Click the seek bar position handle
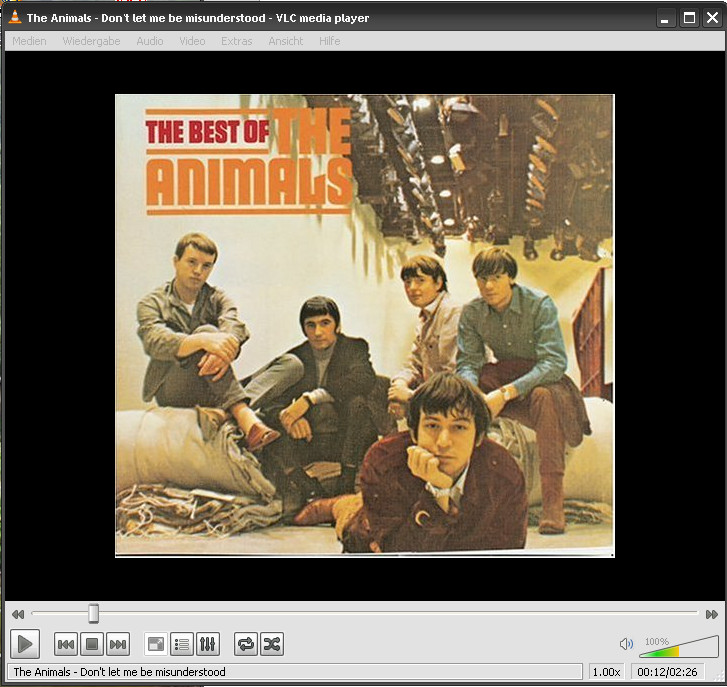The width and height of the screenshot is (727, 687). coord(94,613)
